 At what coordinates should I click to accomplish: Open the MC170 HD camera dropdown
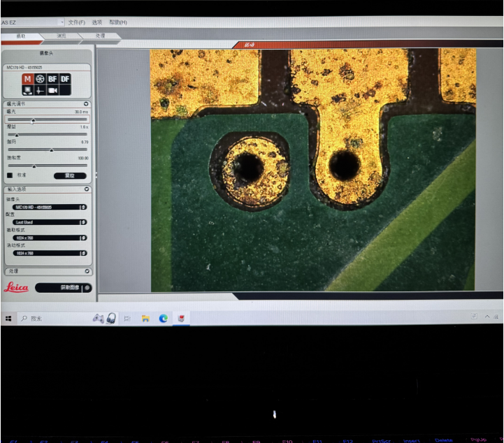tap(49, 207)
